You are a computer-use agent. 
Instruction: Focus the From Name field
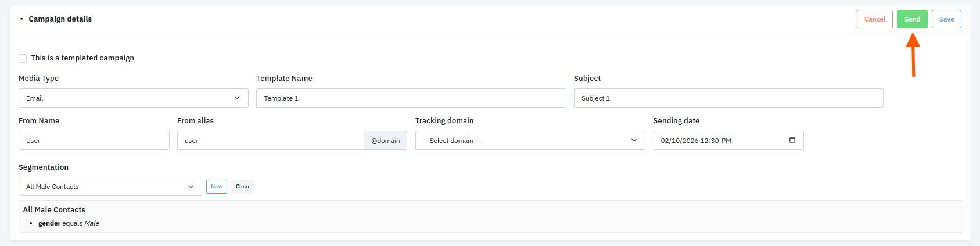94,141
